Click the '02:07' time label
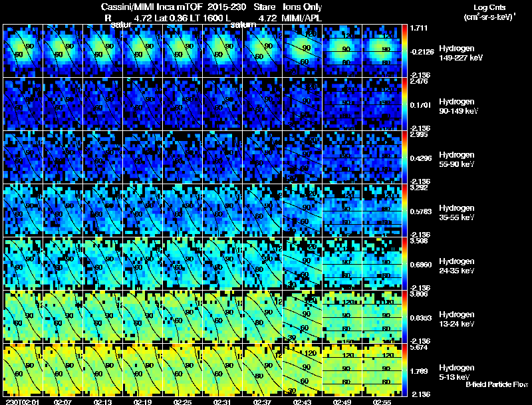532x405 pixels. click(63, 402)
